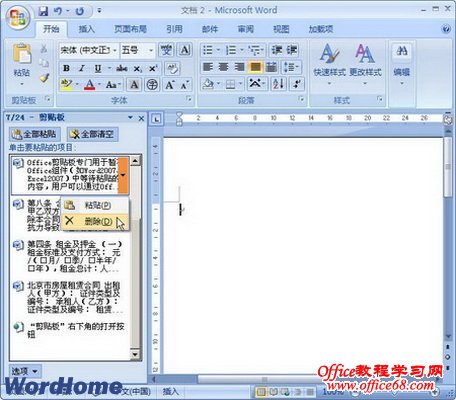Image resolution: width=456 pixels, height=400 pixels.
Task: Undo the last action
Action: point(58,11)
